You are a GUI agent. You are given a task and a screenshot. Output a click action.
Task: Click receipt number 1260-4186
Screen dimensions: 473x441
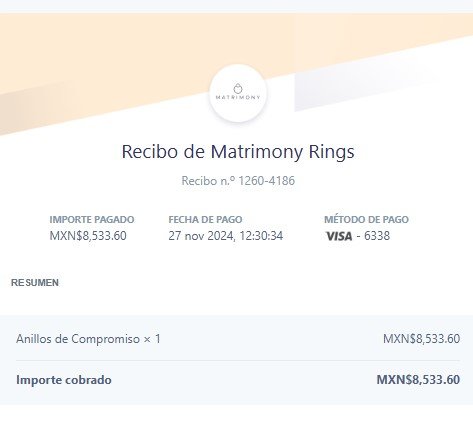[267, 181]
